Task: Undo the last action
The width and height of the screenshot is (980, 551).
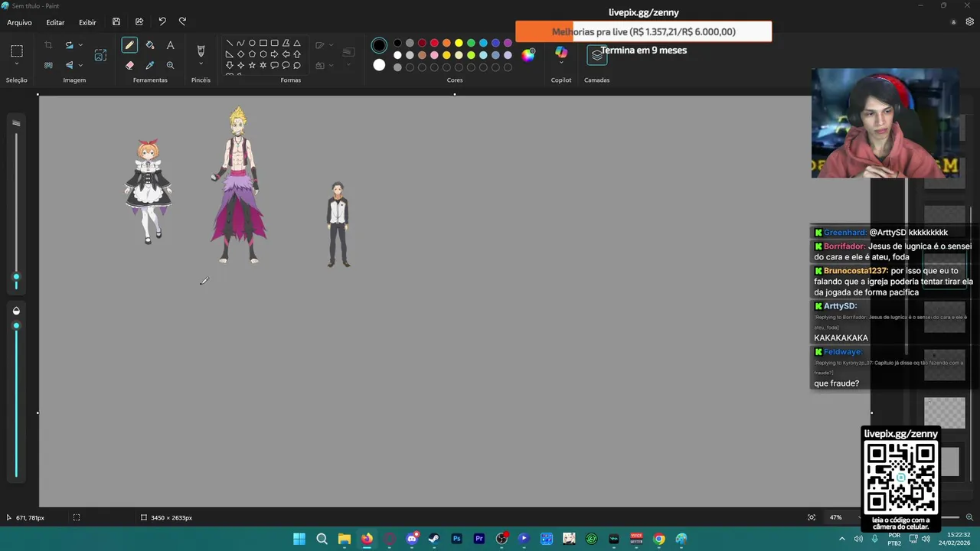Action: (162, 22)
